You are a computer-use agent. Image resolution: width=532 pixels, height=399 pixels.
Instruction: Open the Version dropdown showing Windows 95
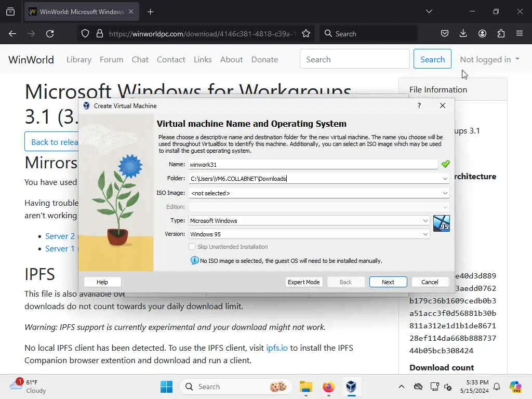pos(309,234)
